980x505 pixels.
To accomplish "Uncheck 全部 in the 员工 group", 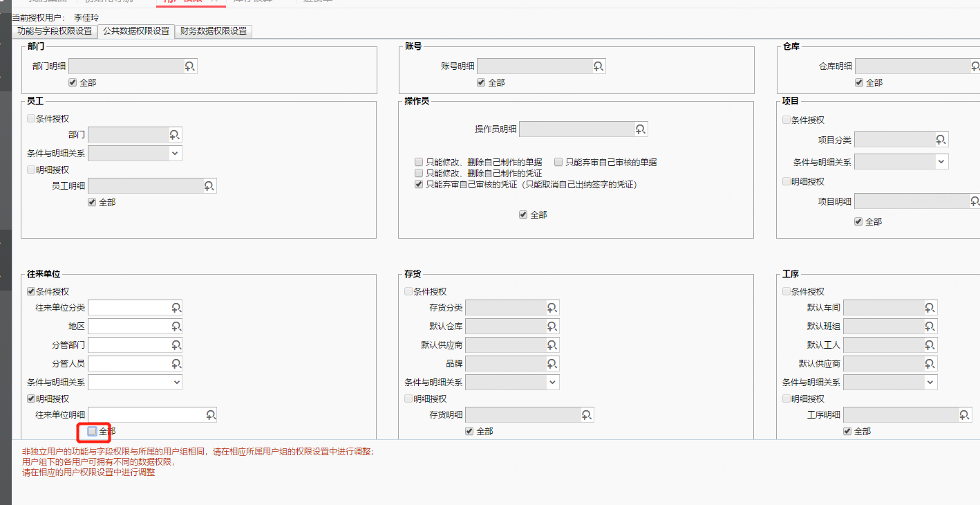I will 92,202.
